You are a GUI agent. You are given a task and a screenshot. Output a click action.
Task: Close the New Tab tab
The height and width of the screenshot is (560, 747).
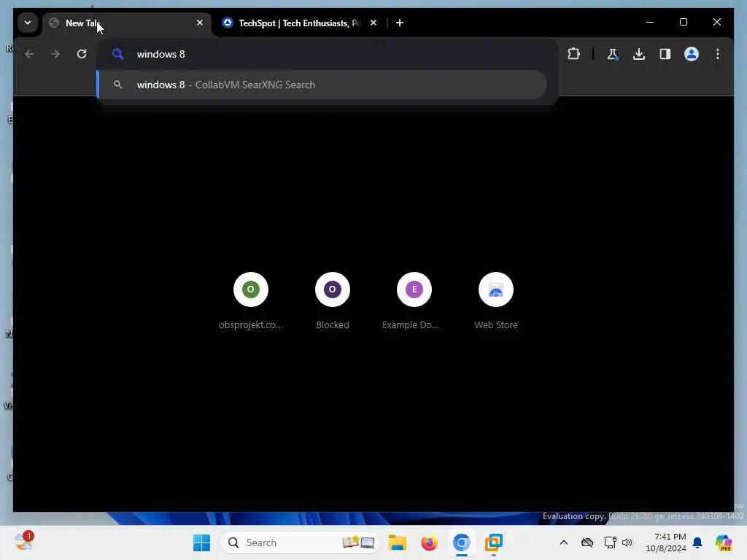[x=200, y=23]
